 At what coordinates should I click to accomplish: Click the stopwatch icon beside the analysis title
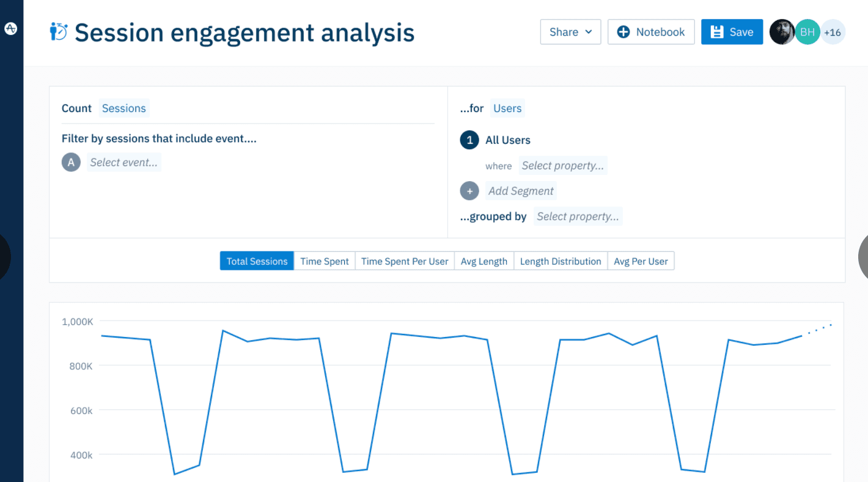57,32
